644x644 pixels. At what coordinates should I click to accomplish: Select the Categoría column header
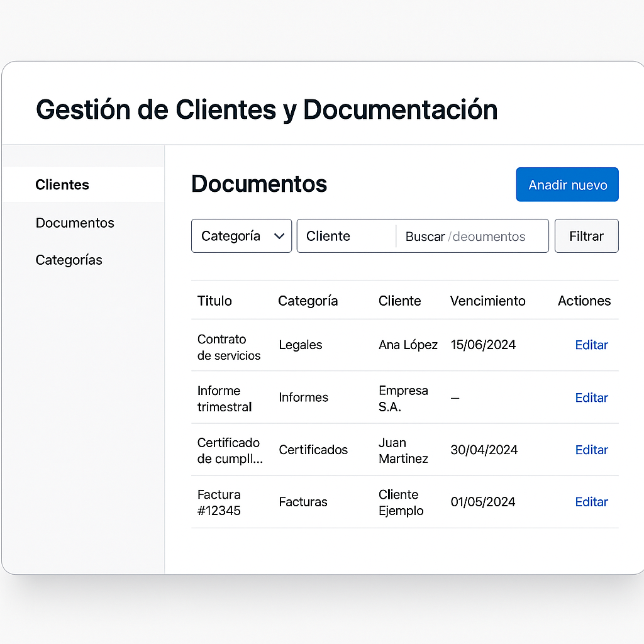[x=308, y=301]
